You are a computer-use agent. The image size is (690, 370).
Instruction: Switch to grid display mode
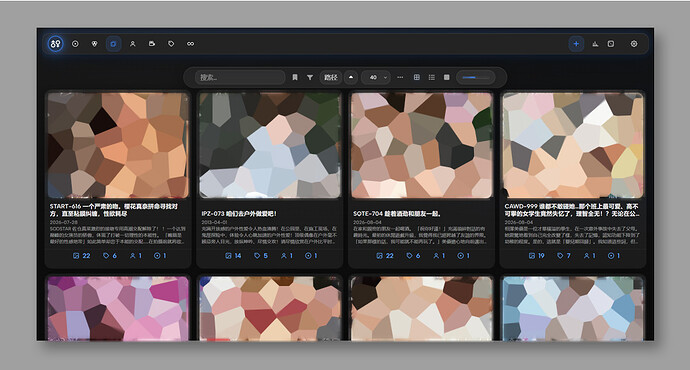[417, 77]
